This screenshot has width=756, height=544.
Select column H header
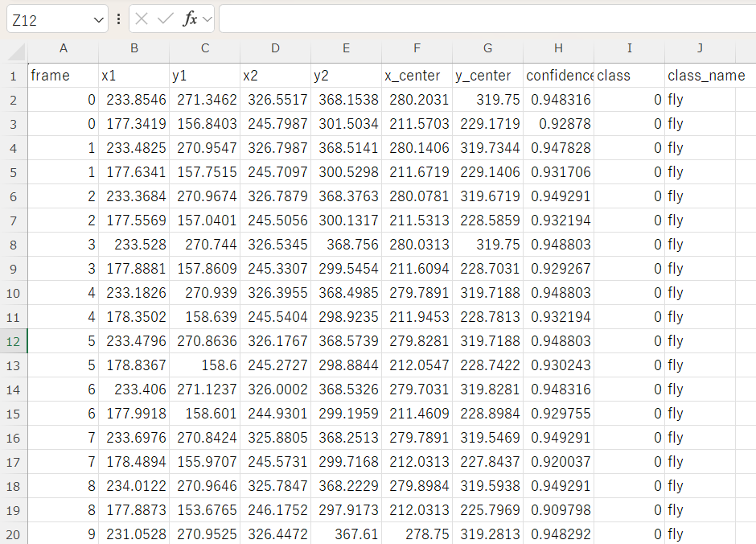(558, 49)
